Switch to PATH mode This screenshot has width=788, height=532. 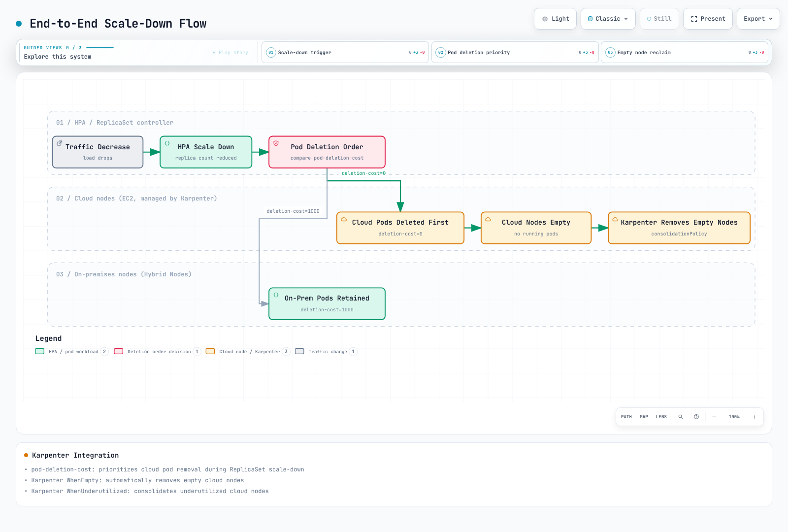(x=626, y=417)
